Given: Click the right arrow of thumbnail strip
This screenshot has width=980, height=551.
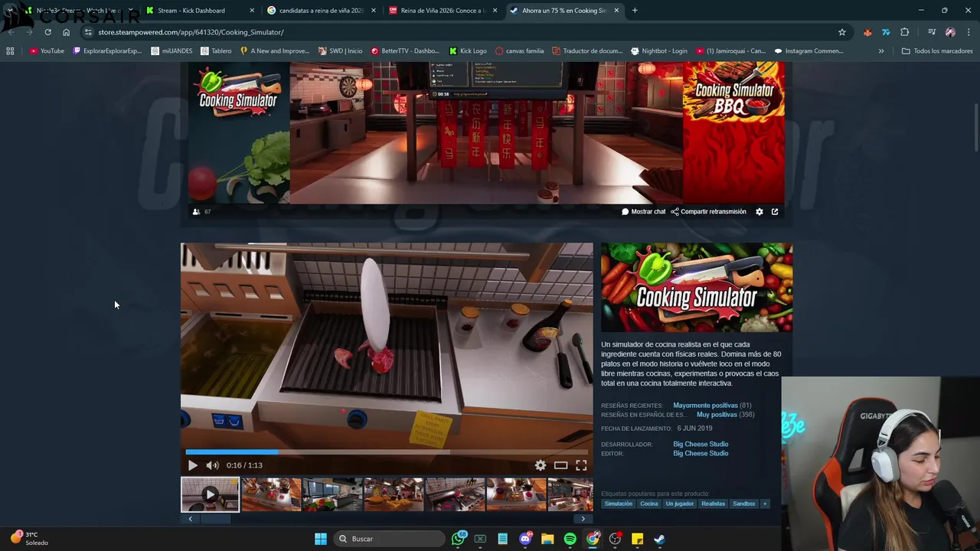Looking at the screenshot, I should click(583, 519).
